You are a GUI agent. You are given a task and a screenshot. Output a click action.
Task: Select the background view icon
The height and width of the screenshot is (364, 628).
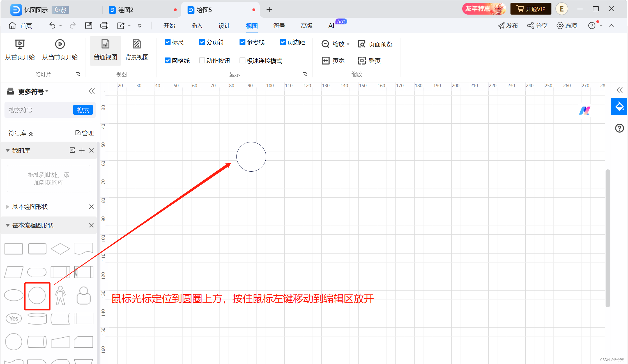point(137,44)
